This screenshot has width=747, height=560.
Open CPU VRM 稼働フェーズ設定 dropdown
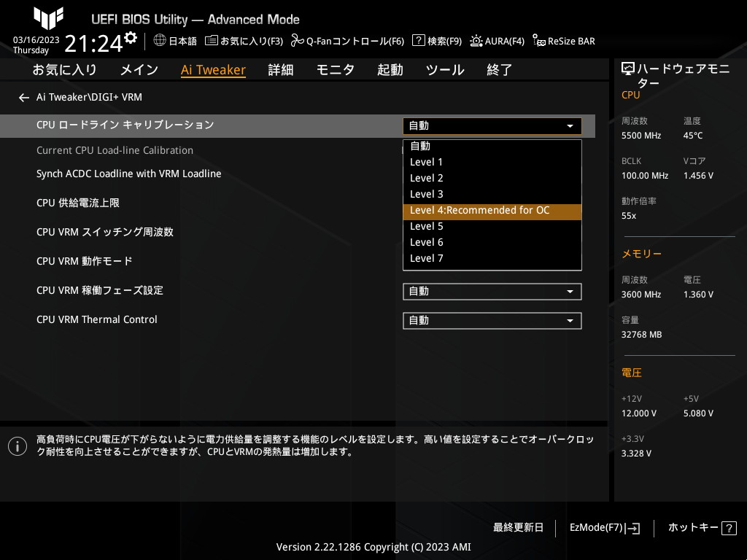pos(492,292)
